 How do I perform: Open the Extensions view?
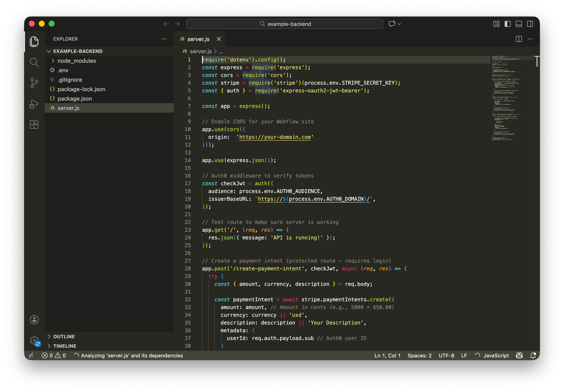coord(34,124)
